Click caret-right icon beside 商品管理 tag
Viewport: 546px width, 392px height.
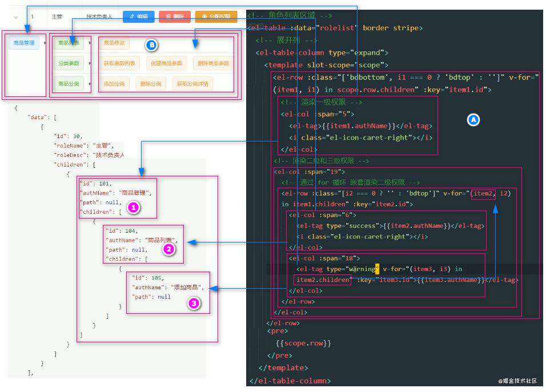click(x=45, y=43)
